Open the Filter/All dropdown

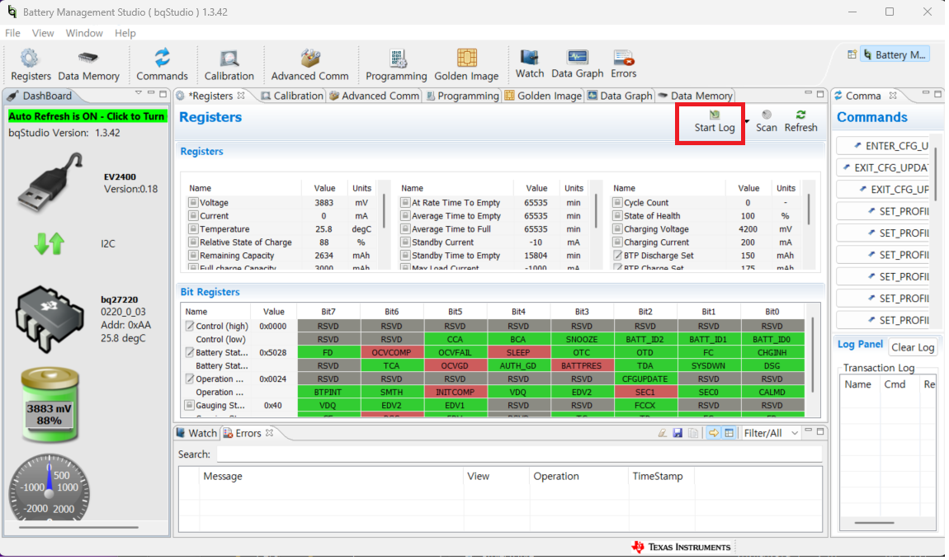pos(771,433)
